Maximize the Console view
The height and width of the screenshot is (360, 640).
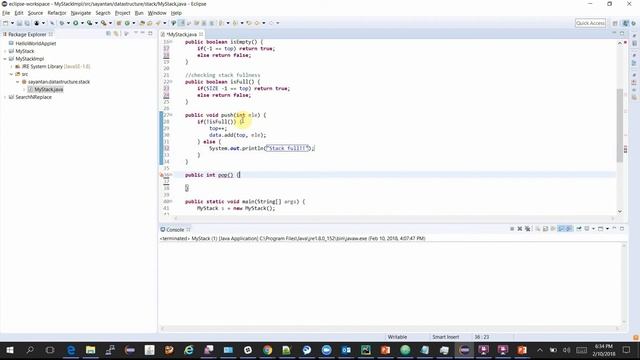622,229
